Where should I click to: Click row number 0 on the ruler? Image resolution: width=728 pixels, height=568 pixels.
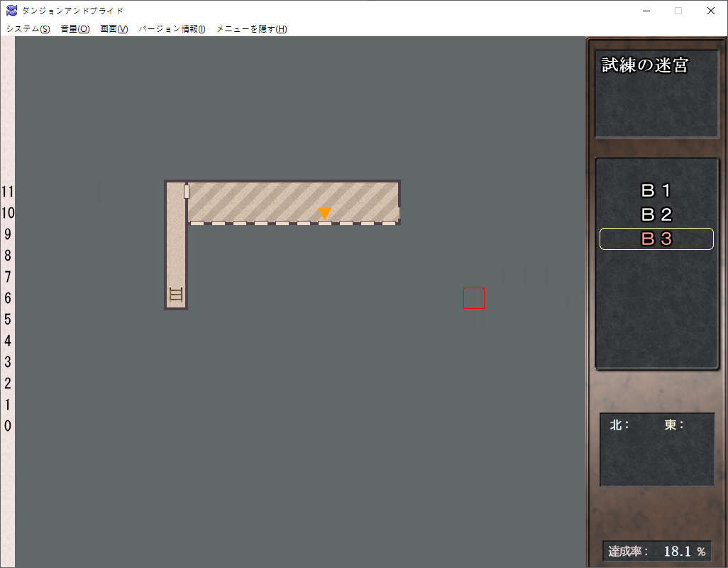coord(7,426)
